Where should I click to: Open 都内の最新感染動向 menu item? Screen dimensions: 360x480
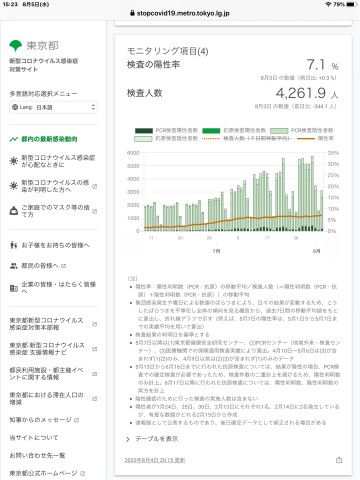pyautogui.click(x=49, y=139)
